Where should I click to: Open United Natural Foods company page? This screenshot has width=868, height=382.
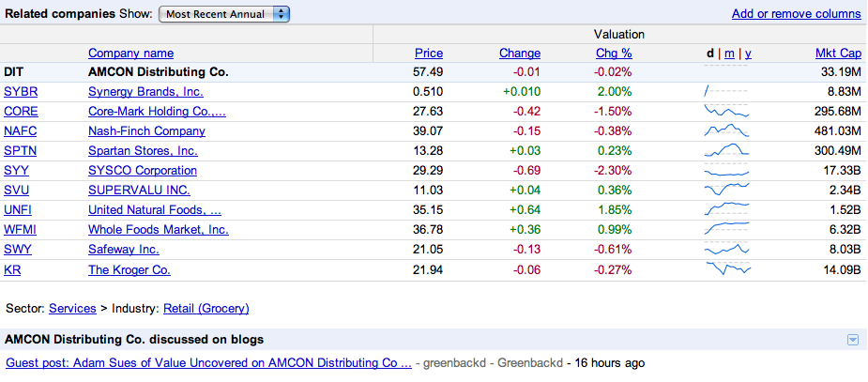tap(155, 210)
